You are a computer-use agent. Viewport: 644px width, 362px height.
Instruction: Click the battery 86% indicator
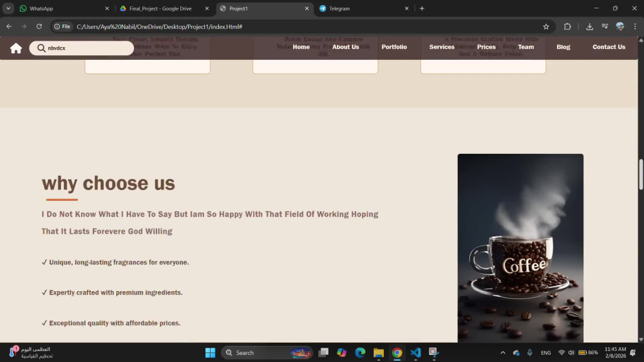point(588,352)
